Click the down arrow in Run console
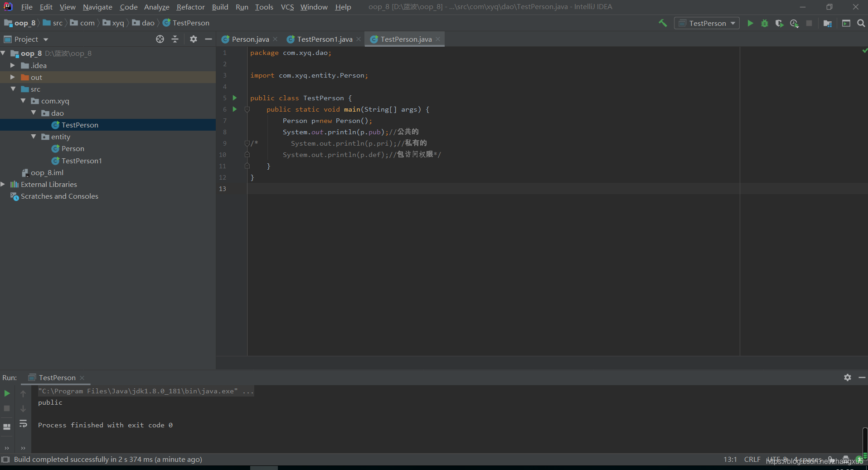 (23, 408)
